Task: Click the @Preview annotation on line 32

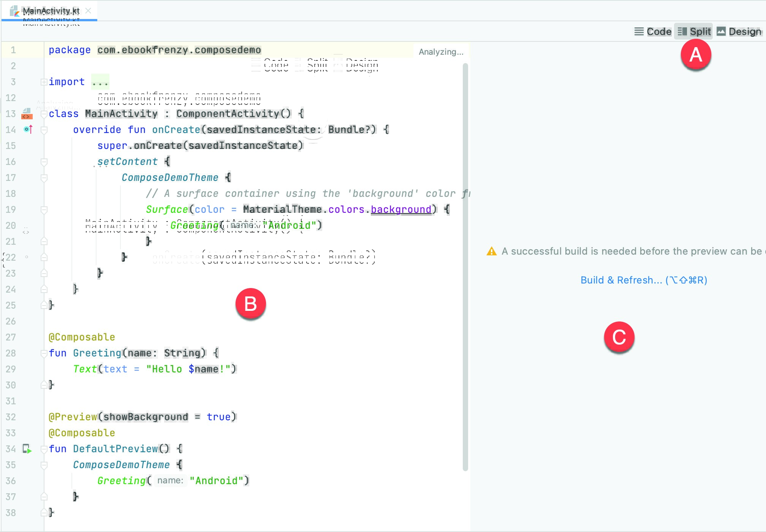Action: [73, 417]
